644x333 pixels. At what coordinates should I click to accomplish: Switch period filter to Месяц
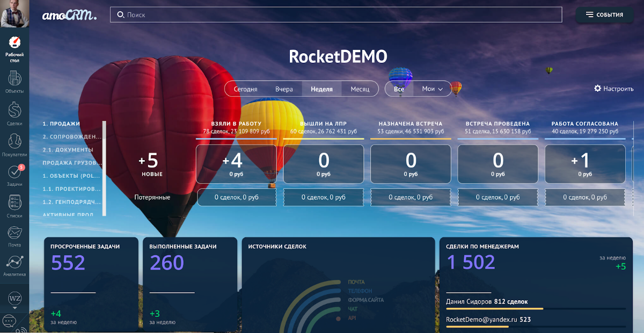coord(360,89)
